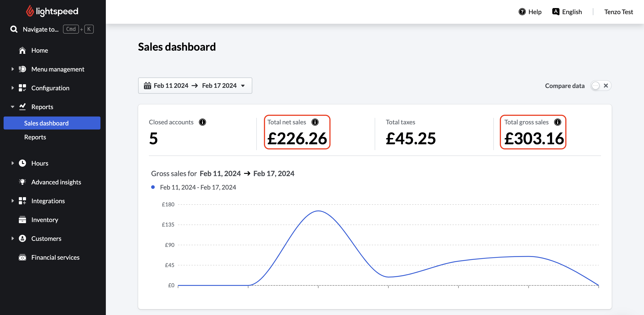The image size is (644, 315).
Task: Click the £90 axis label on chart
Action: click(170, 245)
